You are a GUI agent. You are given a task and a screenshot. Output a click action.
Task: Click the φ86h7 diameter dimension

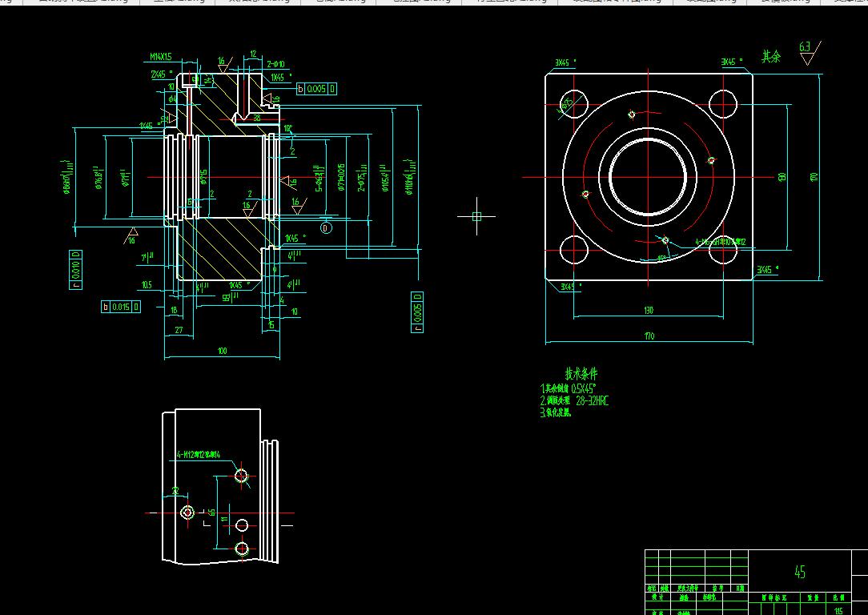pyautogui.click(x=67, y=177)
